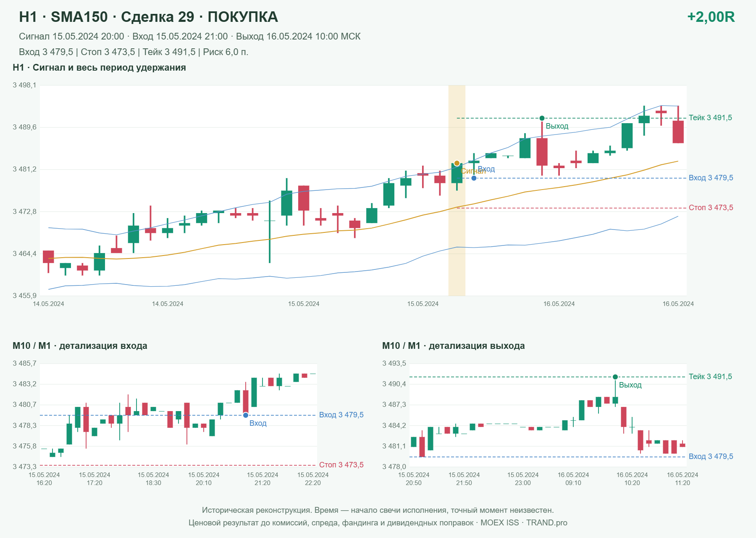Click the y-axis value '3 455,9' on H1 chart
Viewport: 756px width, 538px height.
pyautogui.click(x=24, y=296)
